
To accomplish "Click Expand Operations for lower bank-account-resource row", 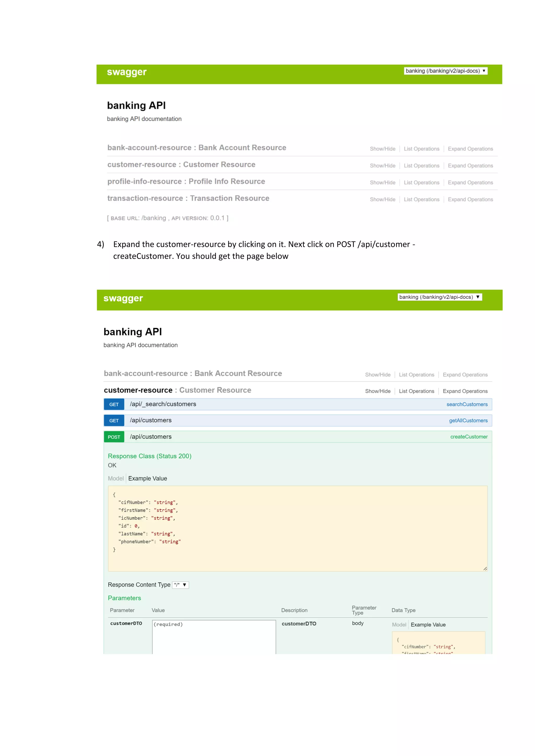I will coord(465,375).
